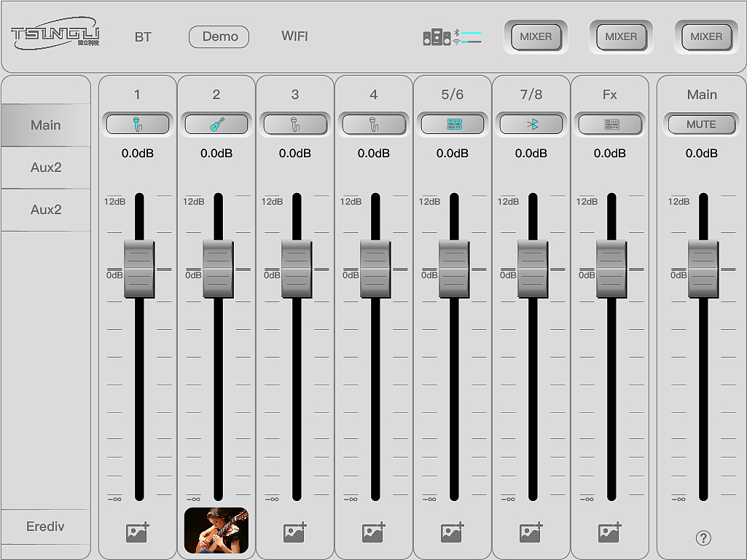Image resolution: width=747 pixels, height=560 pixels.
Task: Click channel 3 microphone icon button
Action: click(x=295, y=125)
